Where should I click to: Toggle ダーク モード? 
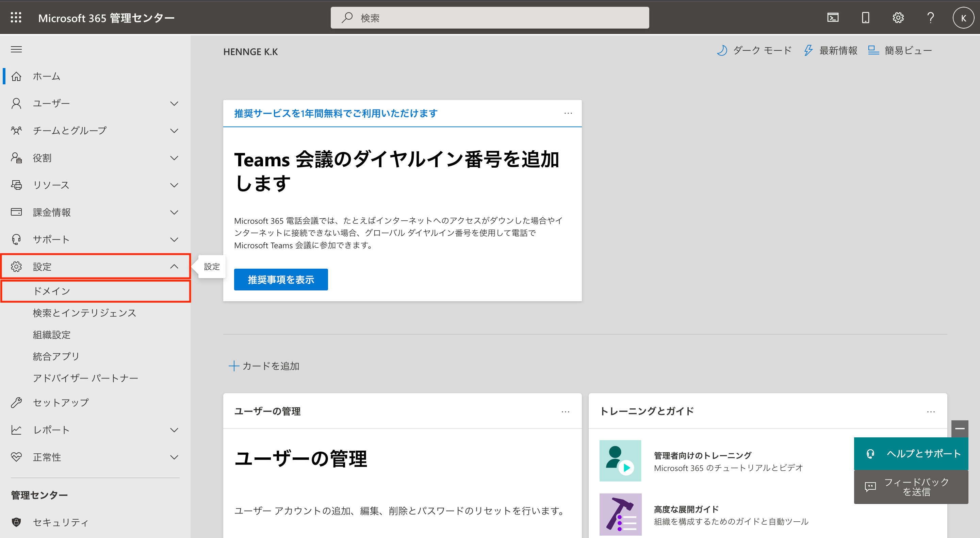[754, 51]
